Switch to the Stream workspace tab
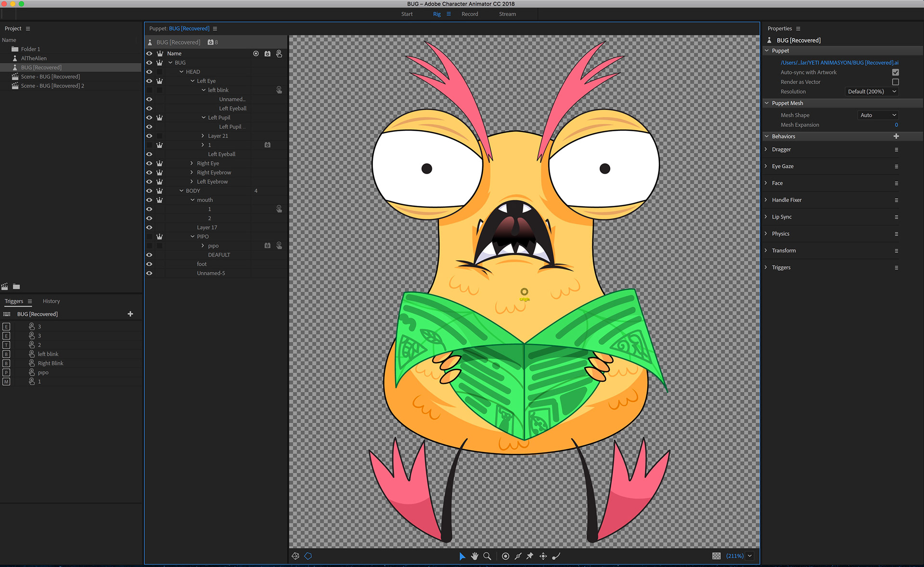Screen dimensions: 924x567 [x=507, y=14]
